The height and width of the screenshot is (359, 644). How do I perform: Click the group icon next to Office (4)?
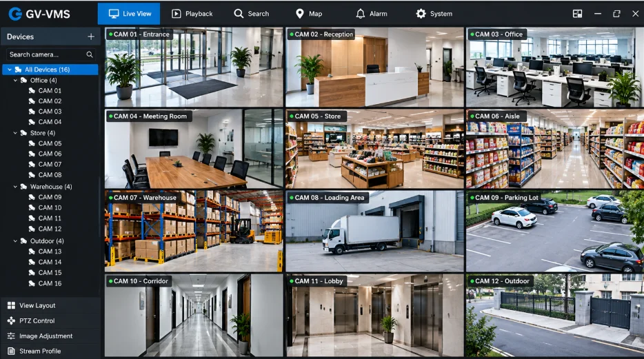tap(24, 80)
